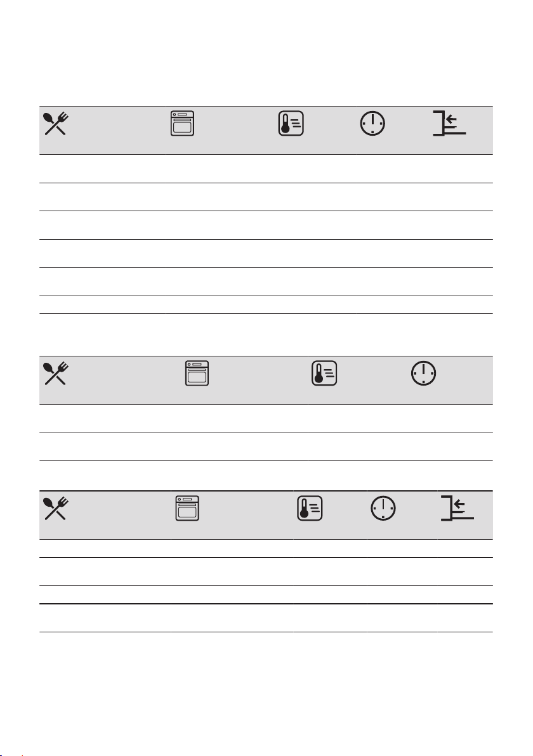This screenshot has width=533, height=756.
Task: Click the thermometer icon in the bottom table
Action: (x=310, y=508)
